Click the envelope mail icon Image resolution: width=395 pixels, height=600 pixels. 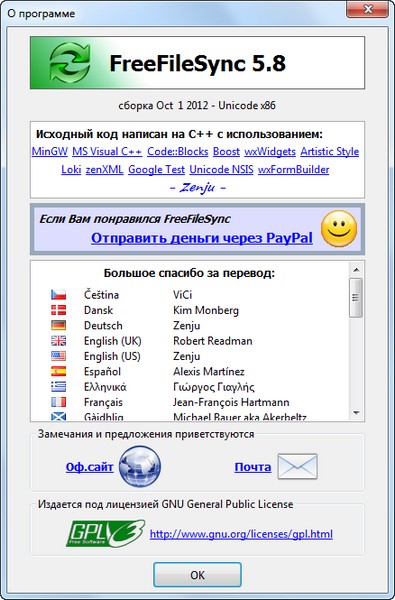pos(297,466)
